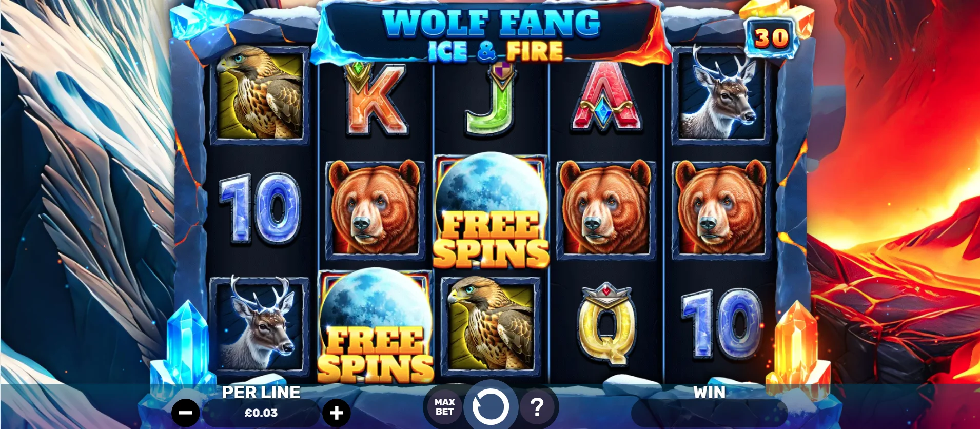Screen dimensions: 980x429
Task: Click the orange K symbol
Action: click(376, 99)
